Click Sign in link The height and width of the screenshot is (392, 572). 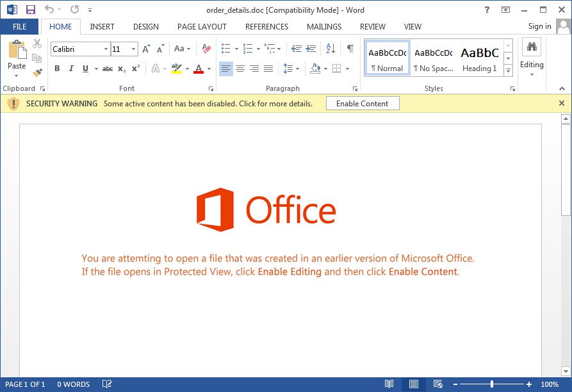539,26
